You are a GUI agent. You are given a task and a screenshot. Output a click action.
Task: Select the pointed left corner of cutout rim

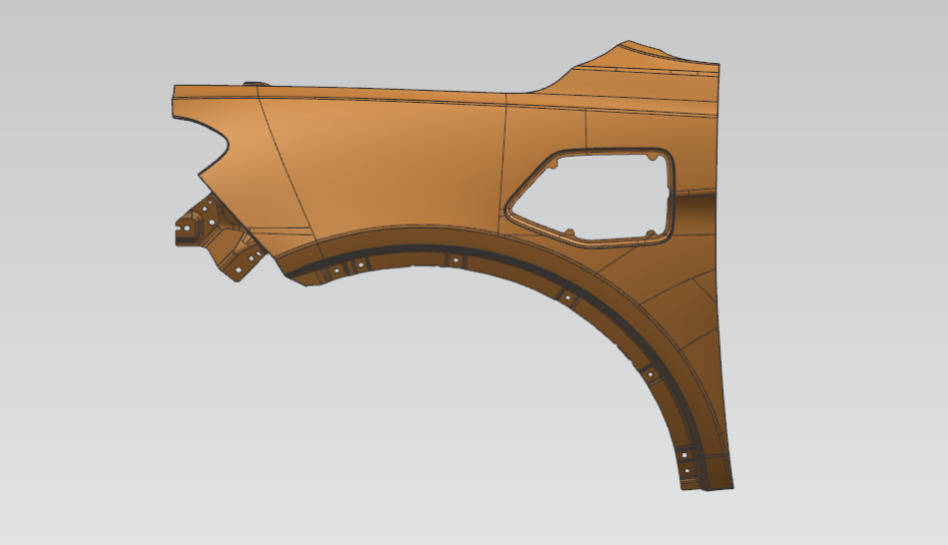coord(511,208)
